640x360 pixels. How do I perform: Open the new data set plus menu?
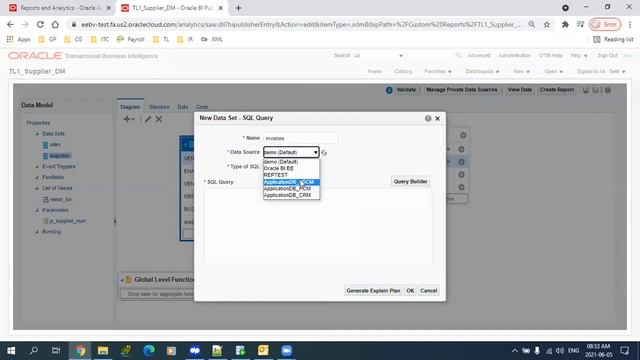coord(129,119)
